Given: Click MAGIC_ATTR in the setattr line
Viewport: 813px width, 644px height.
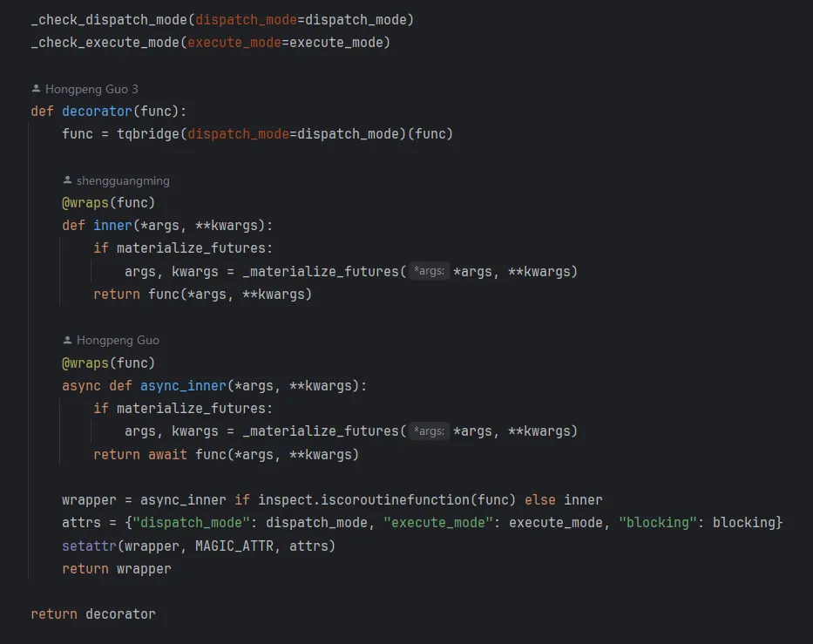Looking at the screenshot, I should [234, 546].
